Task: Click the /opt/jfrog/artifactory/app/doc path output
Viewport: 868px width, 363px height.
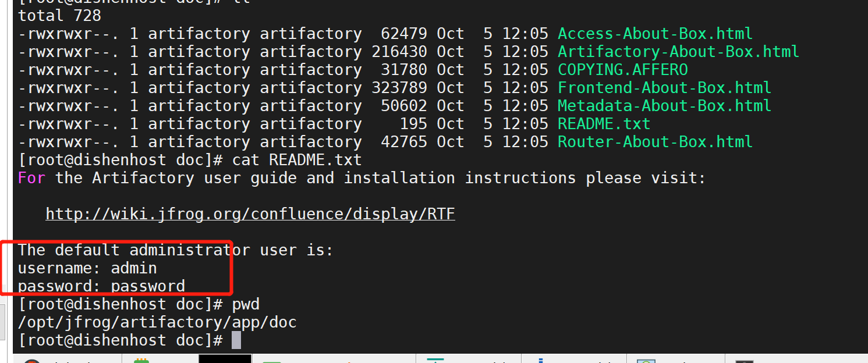Action: click(x=157, y=322)
